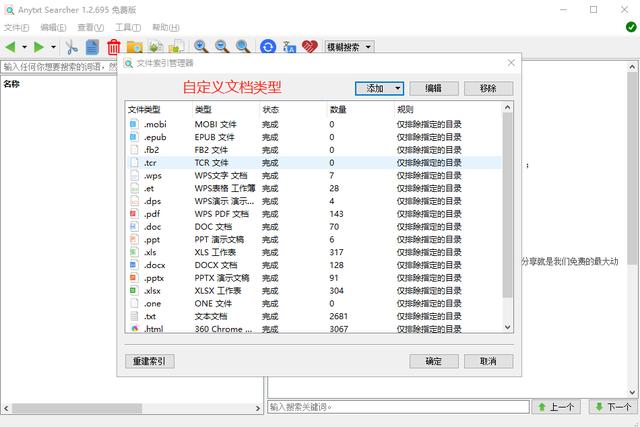Click the 重建索引 button
This screenshot has height=427, width=640.
coord(149,361)
